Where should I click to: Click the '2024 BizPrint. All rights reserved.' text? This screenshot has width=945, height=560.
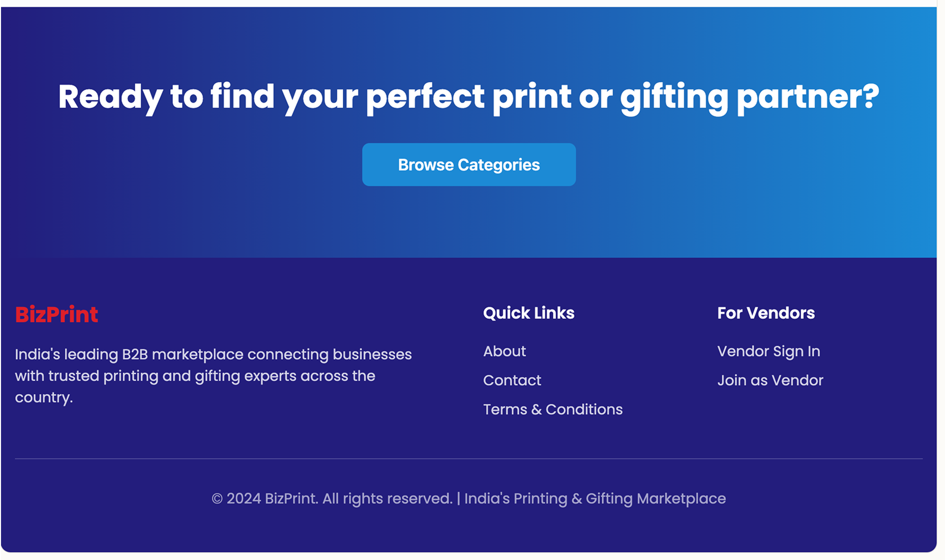[339, 499]
